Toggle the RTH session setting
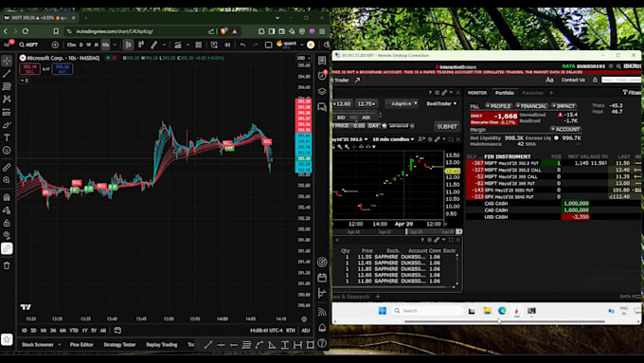This screenshot has height=363, width=644. coord(291,330)
